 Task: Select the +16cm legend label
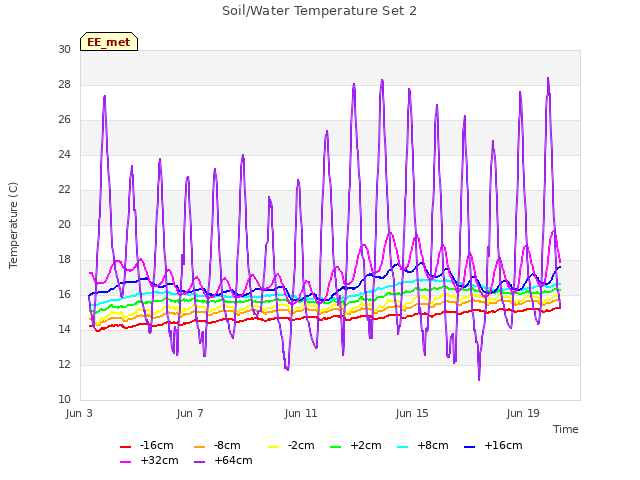pos(503,445)
